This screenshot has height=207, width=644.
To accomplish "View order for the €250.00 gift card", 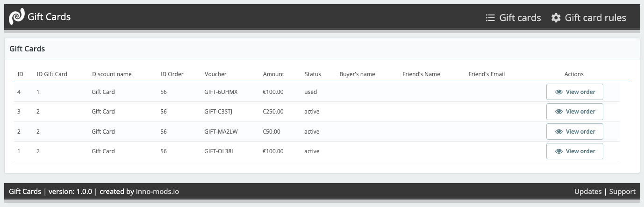I will coord(575,112).
